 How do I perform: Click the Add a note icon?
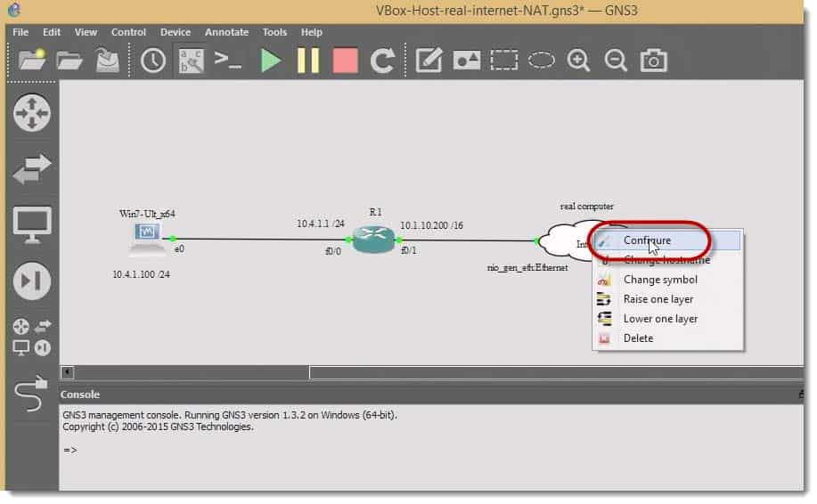coord(429,61)
